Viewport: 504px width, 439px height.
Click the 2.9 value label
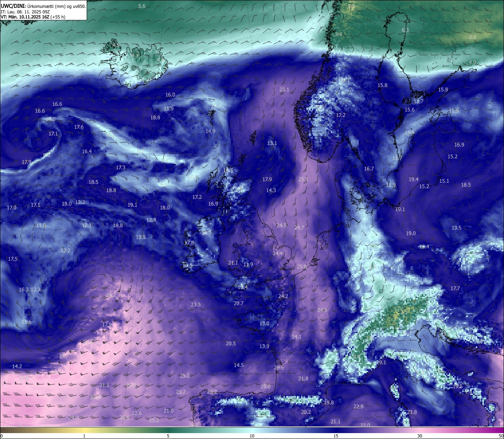point(472,37)
